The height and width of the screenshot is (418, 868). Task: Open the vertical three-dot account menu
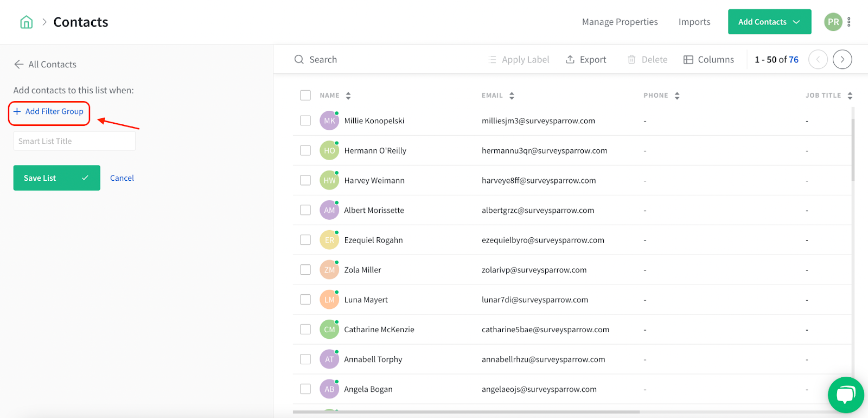point(849,22)
